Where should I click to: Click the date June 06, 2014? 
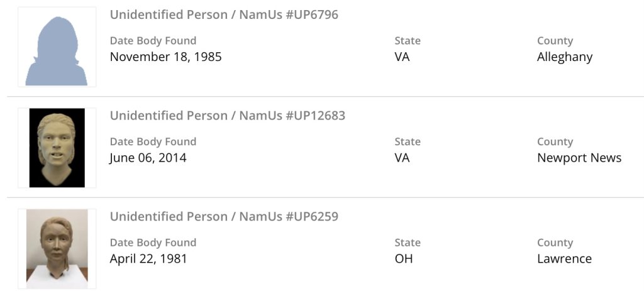click(x=148, y=158)
